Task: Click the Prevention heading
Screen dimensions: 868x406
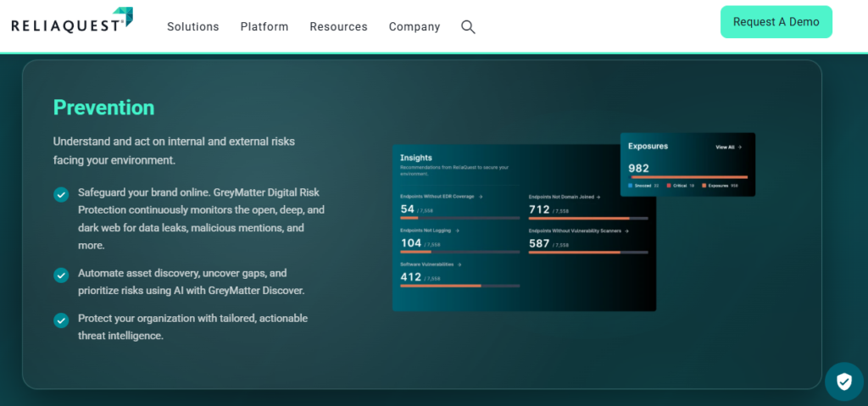Action: click(x=103, y=108)
